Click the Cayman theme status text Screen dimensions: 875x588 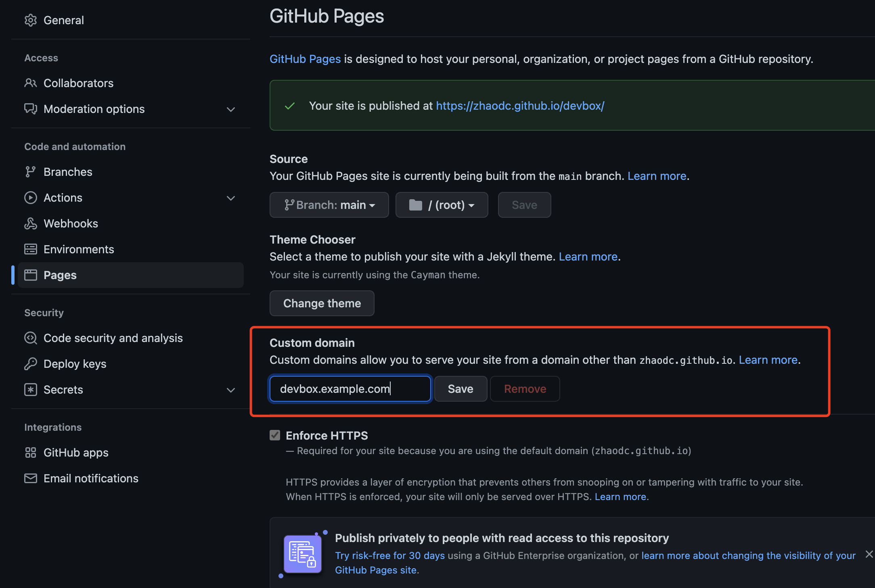coord(375,275)
